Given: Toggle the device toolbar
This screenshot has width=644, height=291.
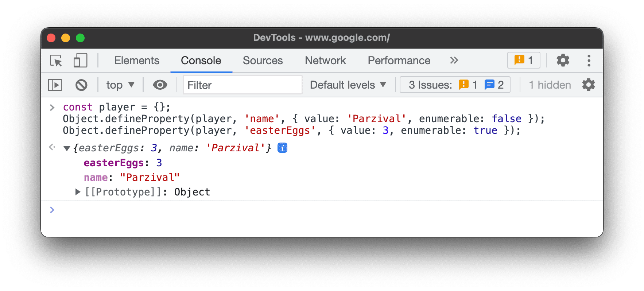Looking at the screenshot, I should coord(80,61).
